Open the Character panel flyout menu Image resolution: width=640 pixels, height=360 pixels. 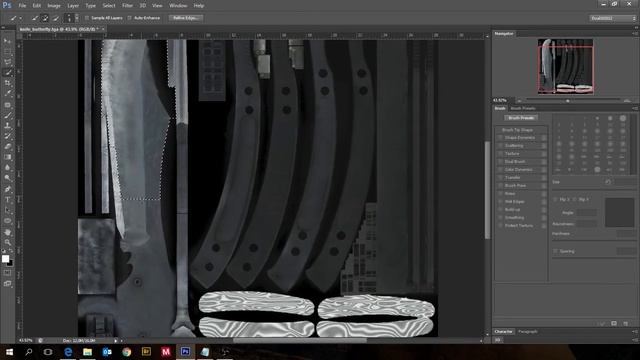635,331
